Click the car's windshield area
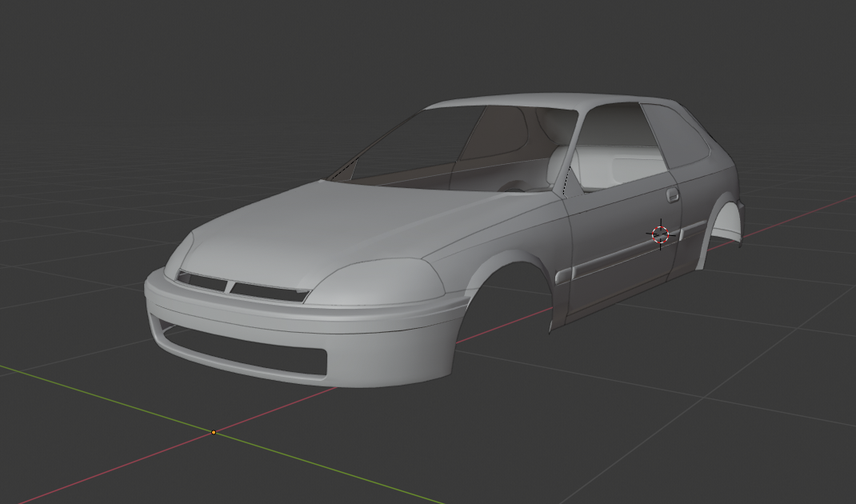The image size is (856, 504). 453,147
